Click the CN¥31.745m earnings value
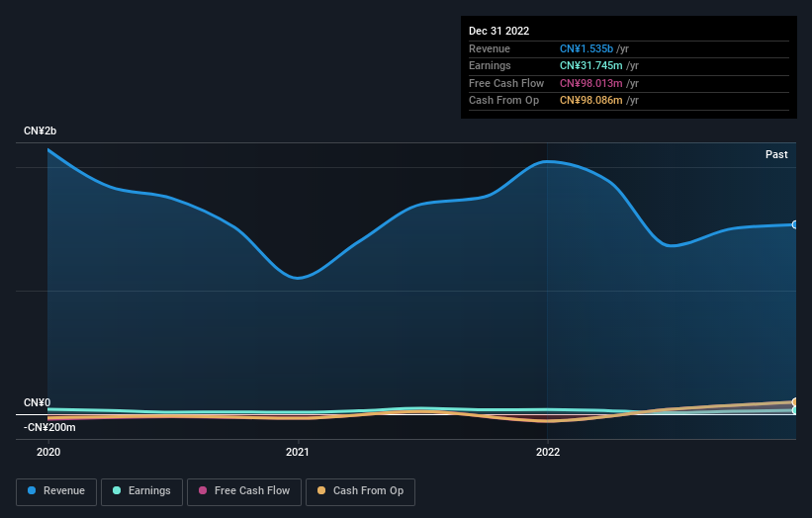This screenshot has width=812, height=518. click(590, 65)
